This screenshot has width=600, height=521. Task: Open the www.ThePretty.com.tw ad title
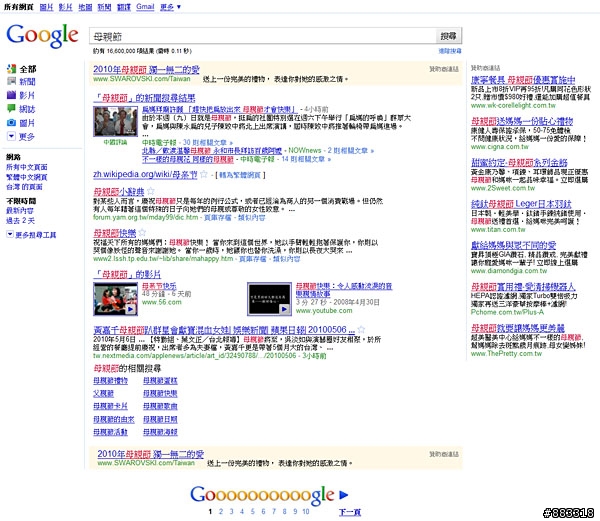pos(518,328)
